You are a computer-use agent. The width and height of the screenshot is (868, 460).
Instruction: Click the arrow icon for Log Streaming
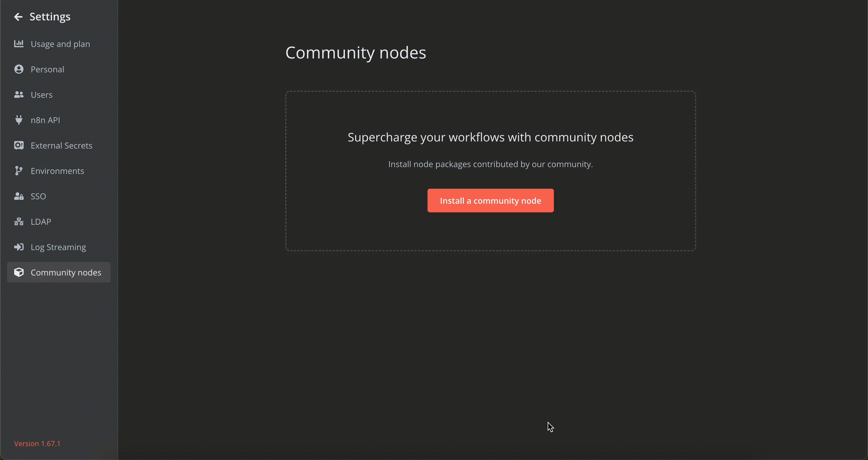[x=19, y=247]
